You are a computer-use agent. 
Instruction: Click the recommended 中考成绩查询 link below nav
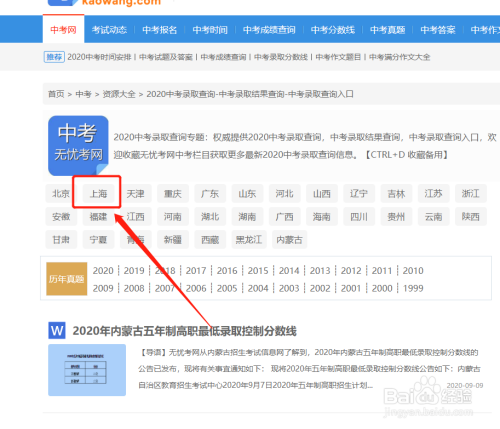[x=223, y=57]
